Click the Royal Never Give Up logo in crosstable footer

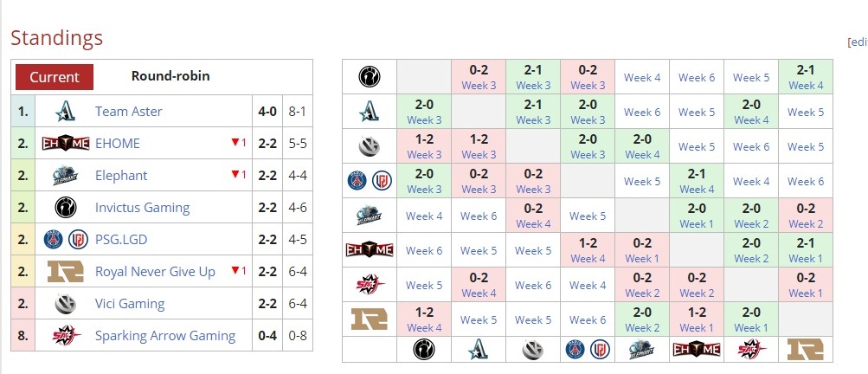pyautogui.click(x=805, y=350)
